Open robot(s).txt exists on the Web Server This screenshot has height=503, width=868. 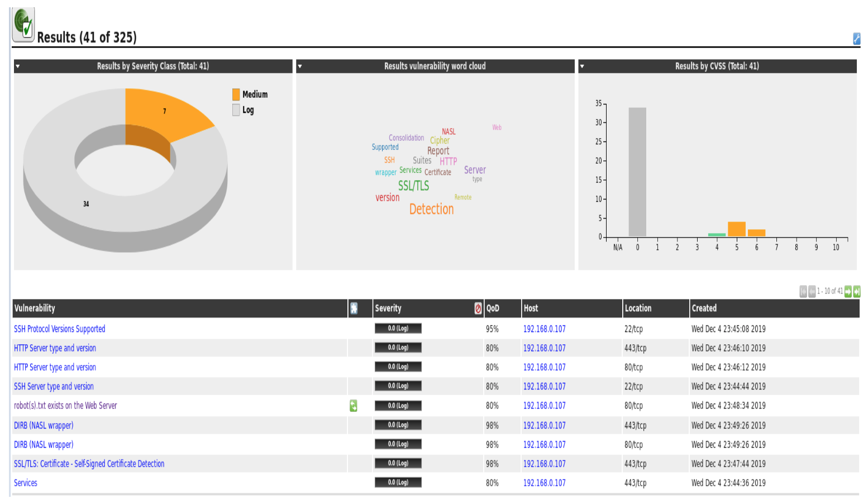(65, 405)
